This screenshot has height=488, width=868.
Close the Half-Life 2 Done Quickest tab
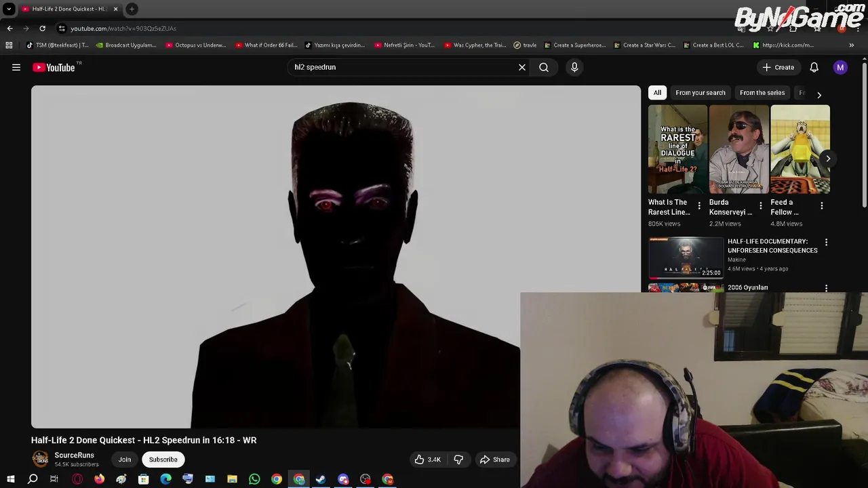(x=115, y=9)
